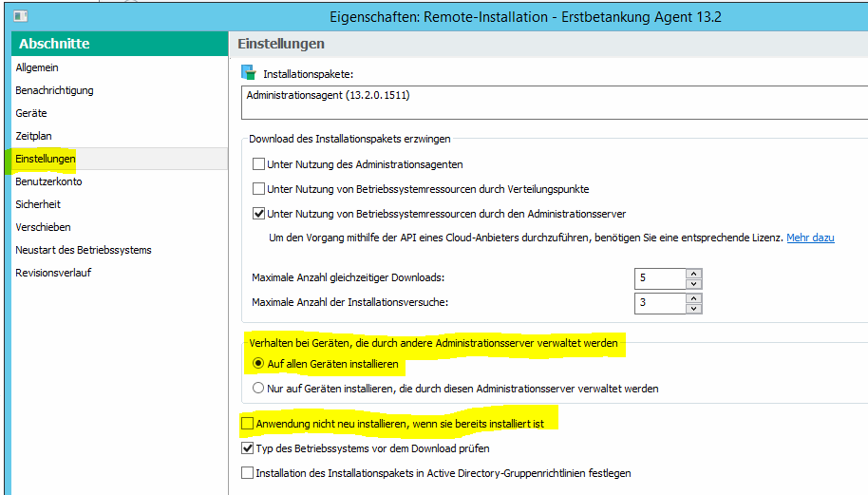Open the Allgemein section
The width and height of the screenshot is (868, 495).
coord(37,67)
